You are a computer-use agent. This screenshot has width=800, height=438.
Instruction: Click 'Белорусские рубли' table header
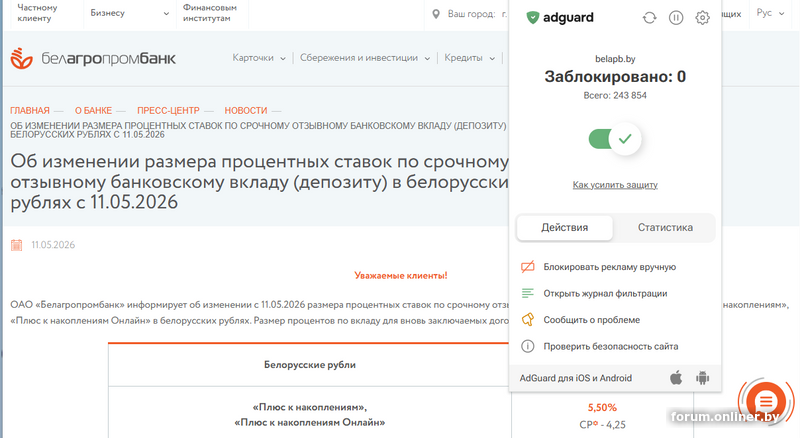[x=310, y=365]
